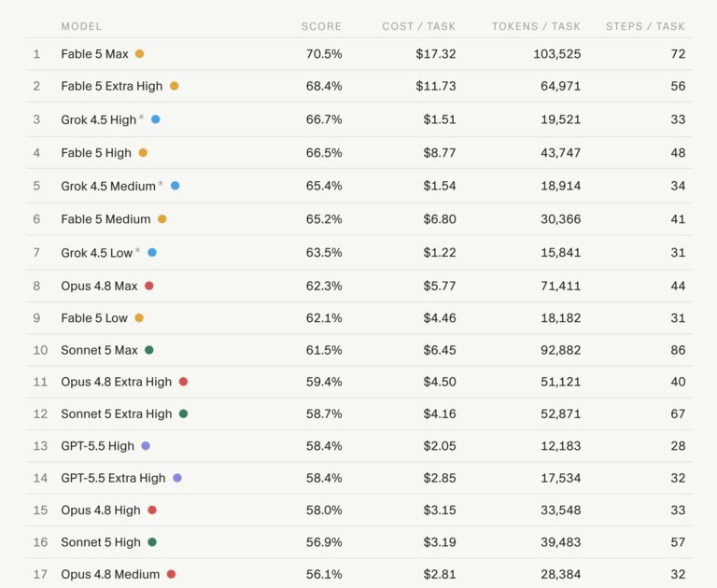Sort by the STEPS / TASK header
The image size is (717, 588).
(x=645, y=26)
